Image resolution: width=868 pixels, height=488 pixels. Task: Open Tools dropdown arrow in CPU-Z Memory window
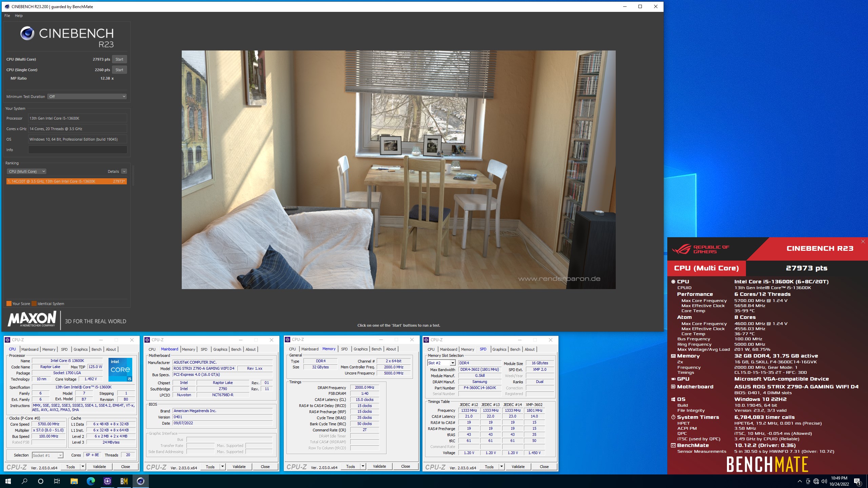point(363,466)
